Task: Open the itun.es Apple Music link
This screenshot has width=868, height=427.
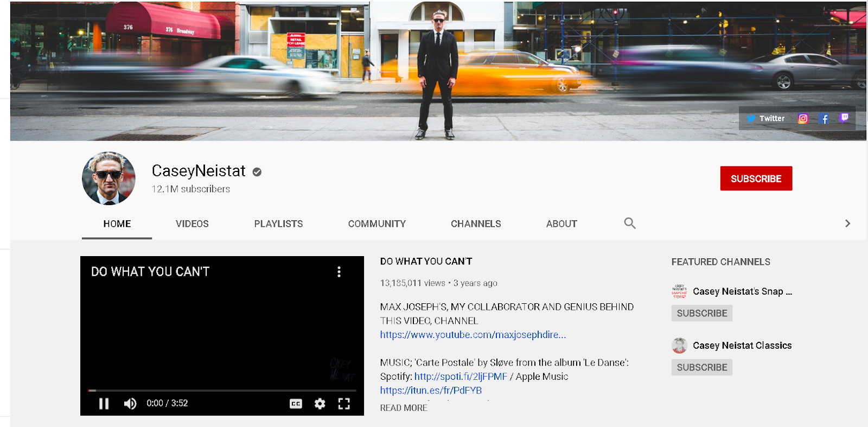Action: coord(431,390)
